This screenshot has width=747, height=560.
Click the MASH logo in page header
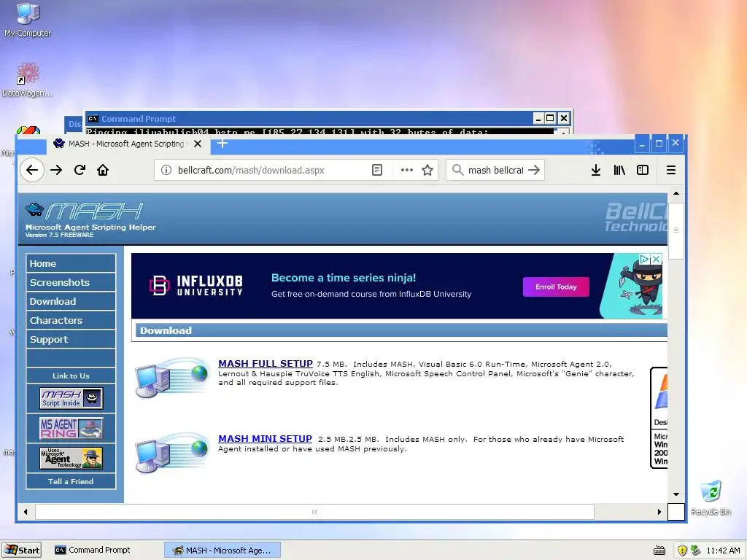click(85, 211)
